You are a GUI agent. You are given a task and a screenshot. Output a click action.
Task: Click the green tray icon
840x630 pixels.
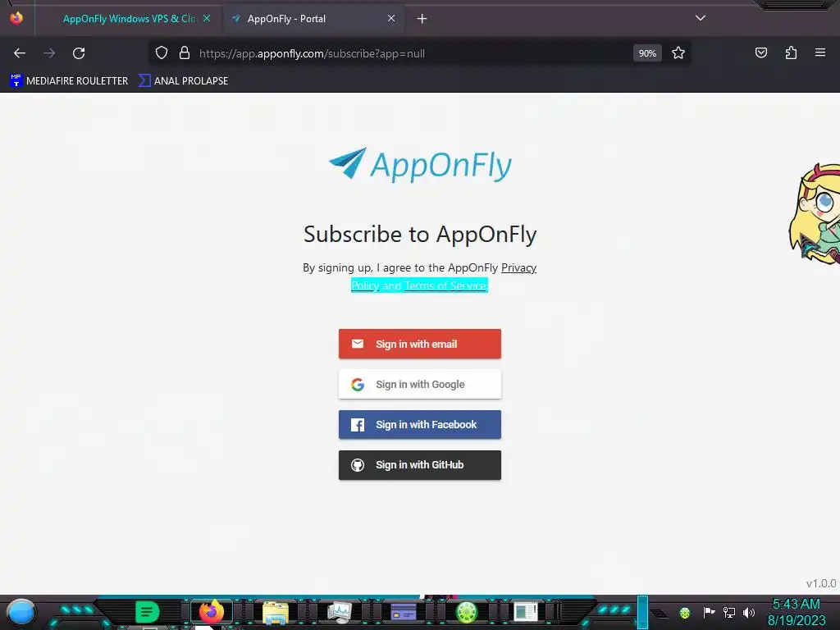point(685,613)
